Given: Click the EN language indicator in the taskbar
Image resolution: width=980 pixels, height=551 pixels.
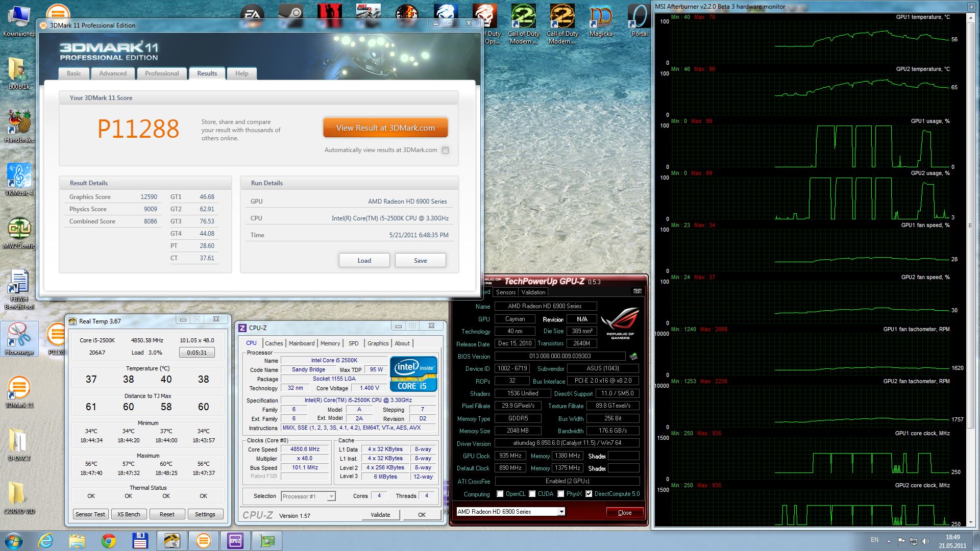Looking at the screenshot, I should click(x=874, y=540).
